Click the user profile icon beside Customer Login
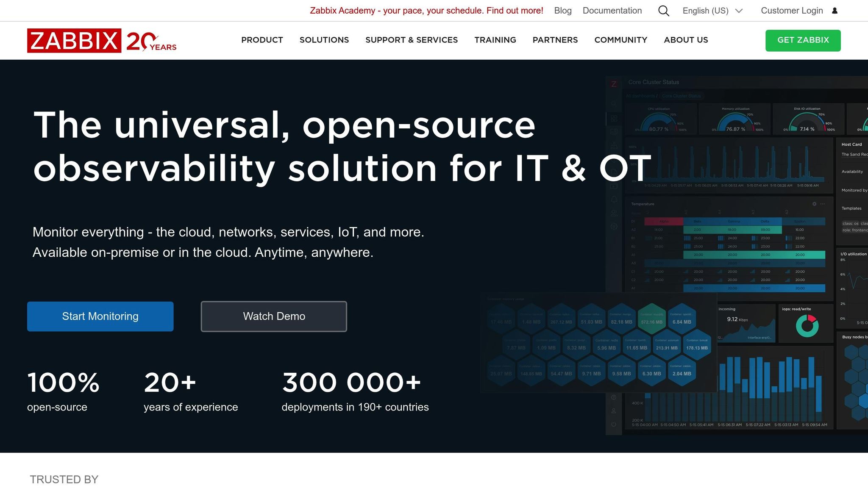 coord(834,10)
